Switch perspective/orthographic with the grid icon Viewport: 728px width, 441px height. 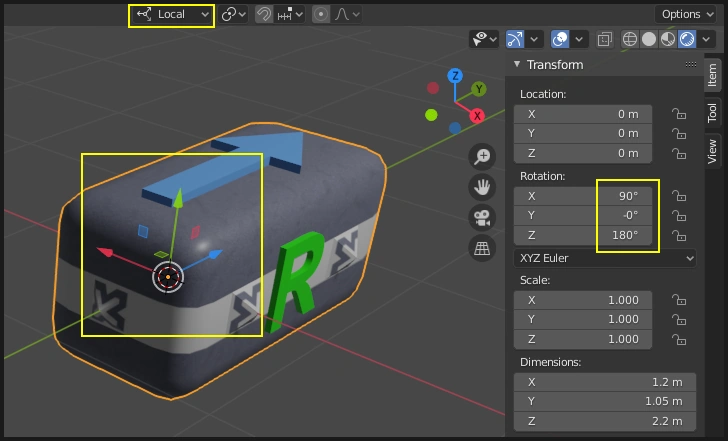(483, 248)
